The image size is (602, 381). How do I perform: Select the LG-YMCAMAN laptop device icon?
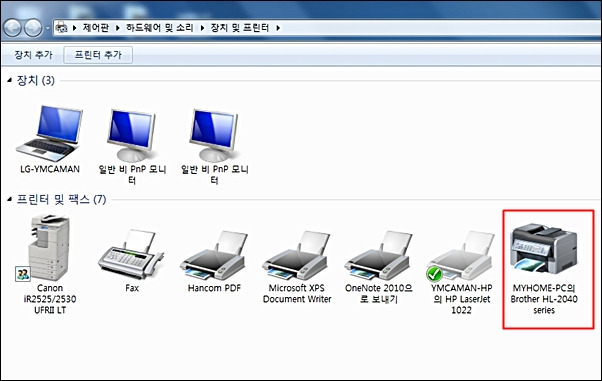click(x=50, y=133)
